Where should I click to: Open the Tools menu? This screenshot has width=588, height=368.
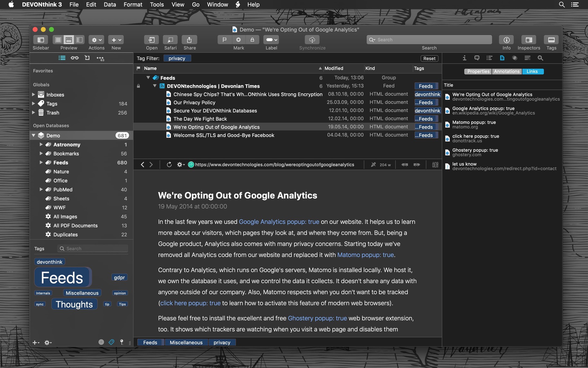[157, 5]
